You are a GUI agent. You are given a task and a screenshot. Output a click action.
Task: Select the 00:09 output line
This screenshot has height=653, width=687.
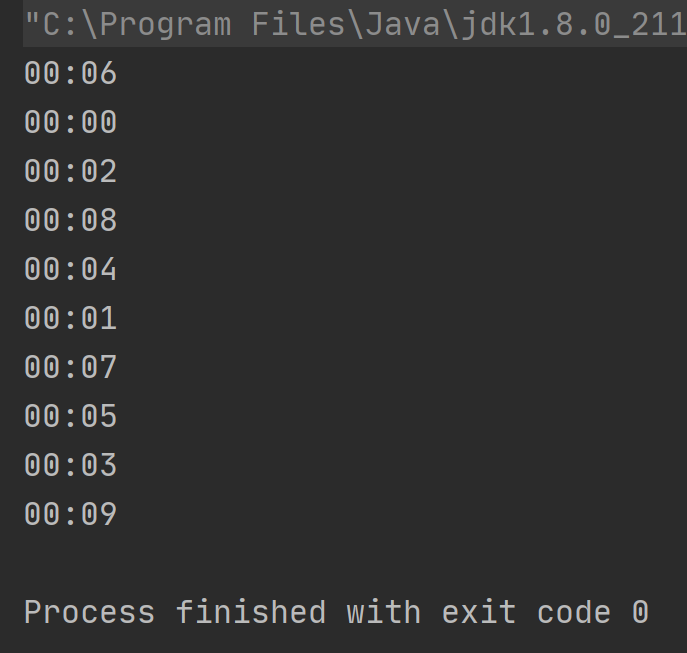pos(71,515)
